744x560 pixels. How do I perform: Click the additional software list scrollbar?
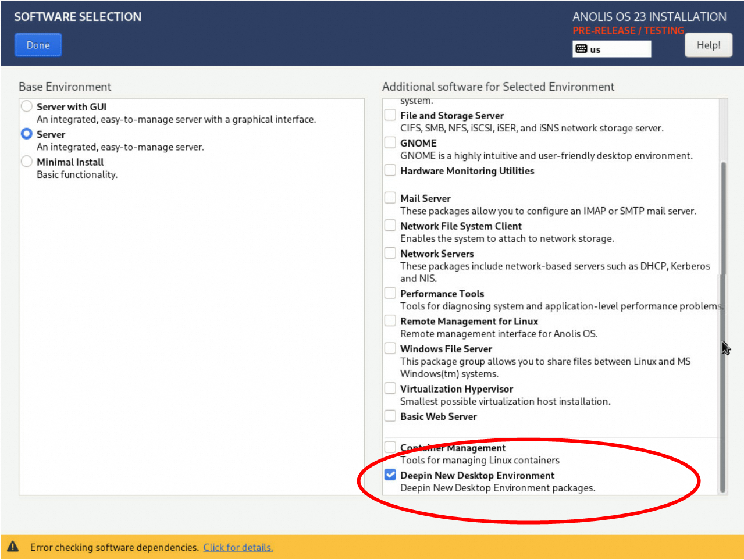tap(723, 326)
